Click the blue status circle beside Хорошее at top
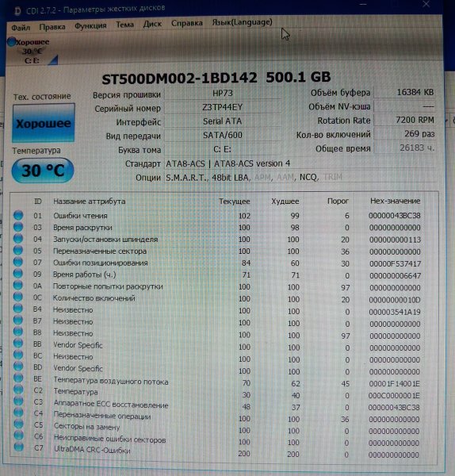The width and height of the screenshot is (455, 476). 12,42
